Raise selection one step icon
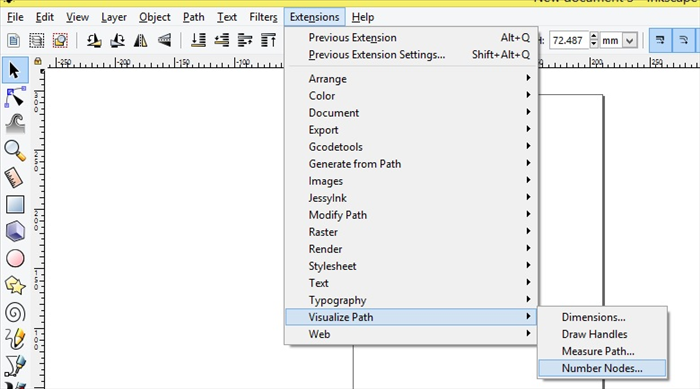Screen dimensions: 700x389 point(245,41)
